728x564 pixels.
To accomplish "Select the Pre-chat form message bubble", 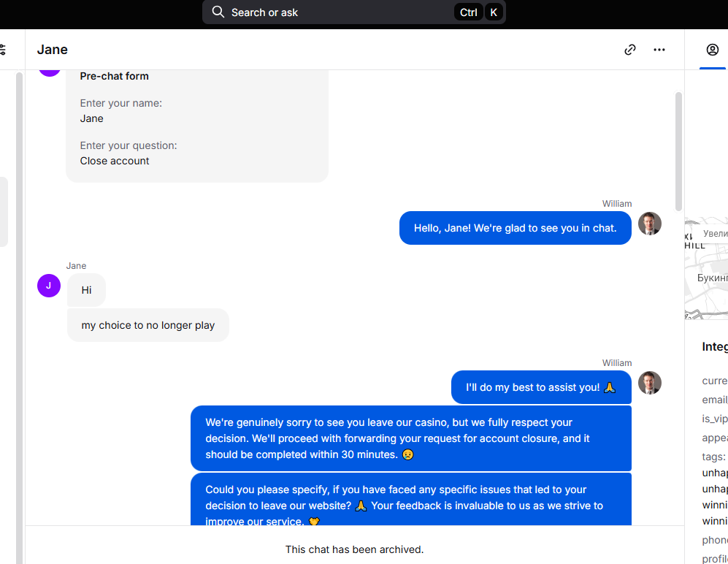I will [x=197, y=126].
